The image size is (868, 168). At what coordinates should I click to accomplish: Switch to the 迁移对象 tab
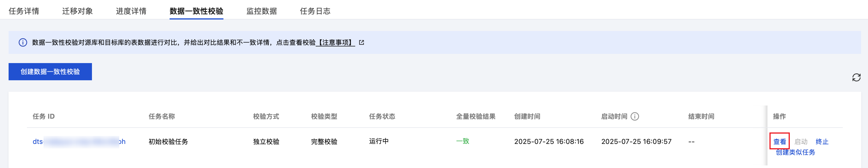[x=78, y=11]
